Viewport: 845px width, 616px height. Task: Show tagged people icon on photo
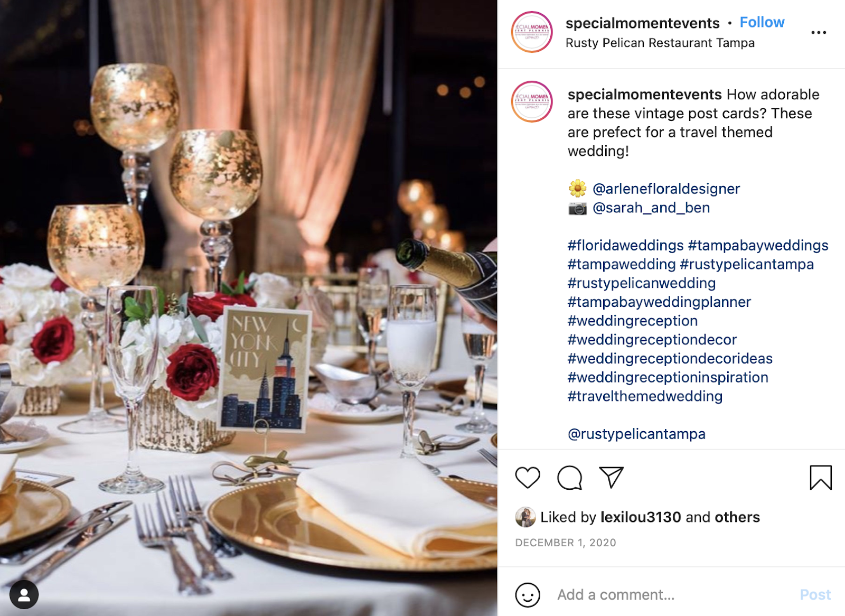point(24,595)
